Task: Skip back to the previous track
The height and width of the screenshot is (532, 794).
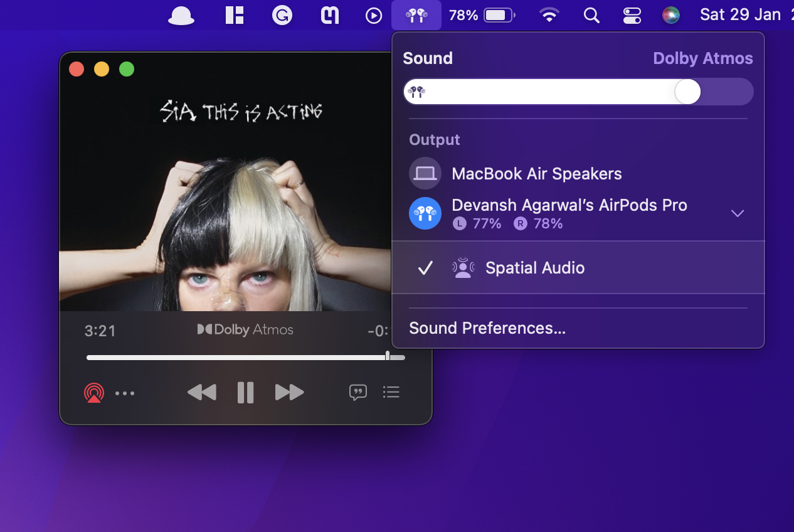Action: pyautogui.click(x=201, y=393)
